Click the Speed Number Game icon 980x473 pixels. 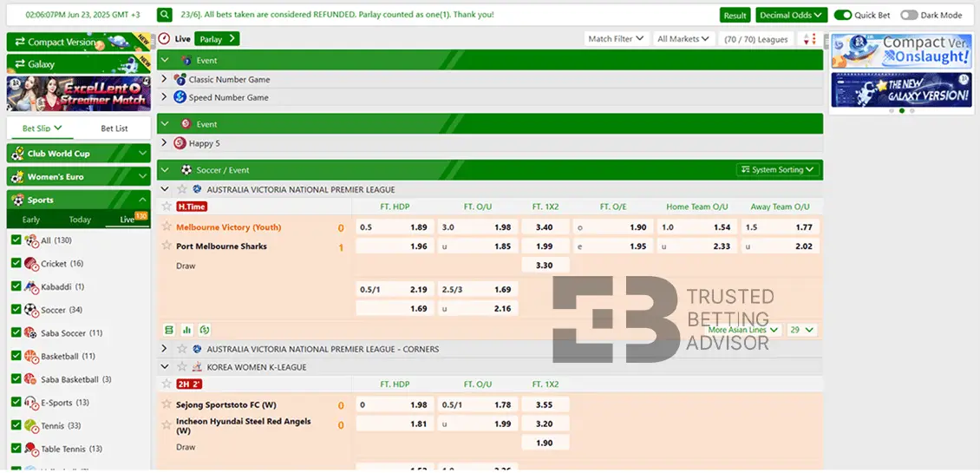click(x=180, y=97)
